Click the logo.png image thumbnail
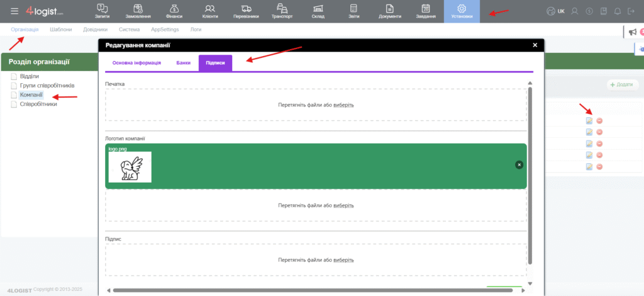The image size is (644, 296). tap(130, 167)
